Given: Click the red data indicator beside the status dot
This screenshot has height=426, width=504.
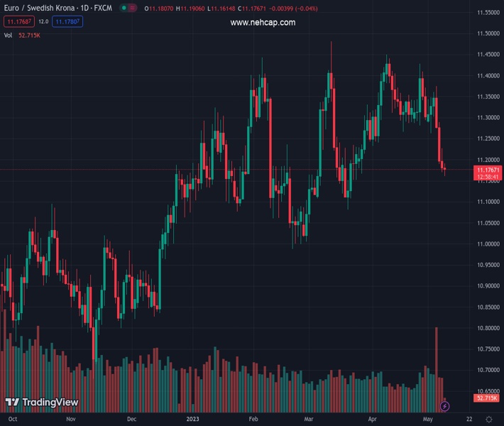Looking at the screenshot, I should pos(132,8).
